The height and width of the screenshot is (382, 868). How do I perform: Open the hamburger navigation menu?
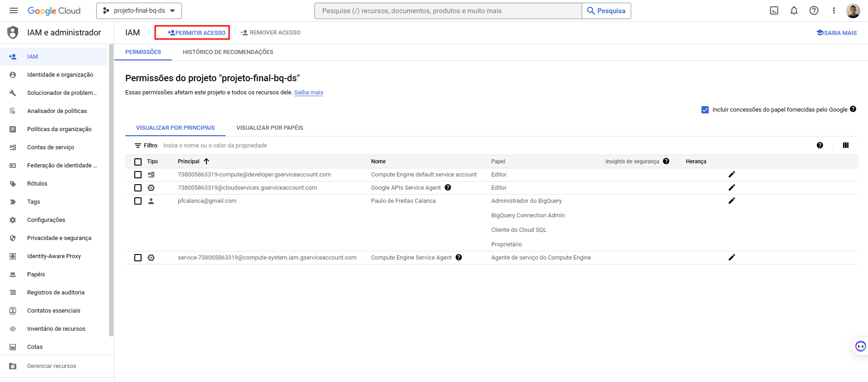tap(14, 10)
